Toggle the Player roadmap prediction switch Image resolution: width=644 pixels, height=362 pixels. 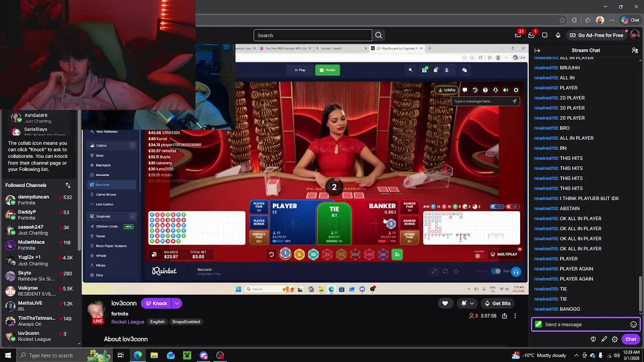coord(497,207)
